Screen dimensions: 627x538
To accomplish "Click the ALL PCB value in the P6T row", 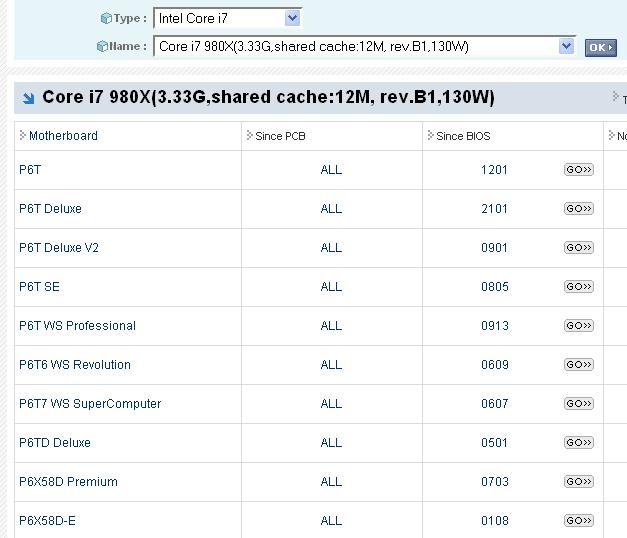I will 331,170.
